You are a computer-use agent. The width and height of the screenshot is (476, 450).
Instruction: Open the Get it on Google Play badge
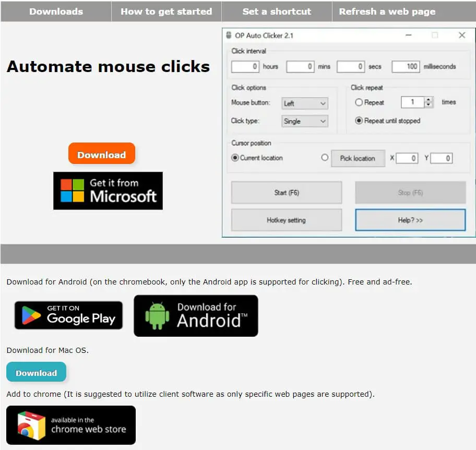click(68, 315)
